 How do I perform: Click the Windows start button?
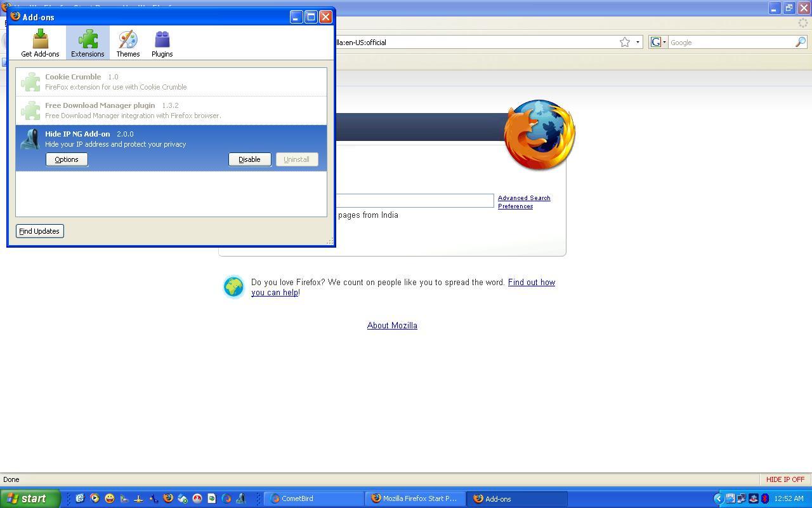coord(30,498)
